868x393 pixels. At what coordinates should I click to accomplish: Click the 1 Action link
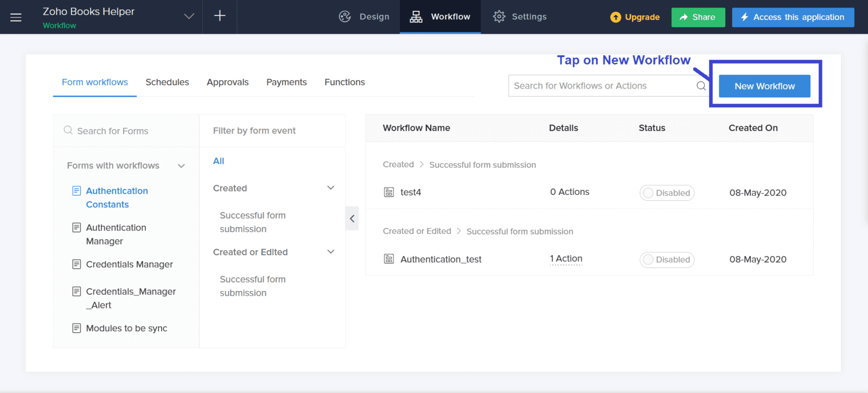click(566, 259)
